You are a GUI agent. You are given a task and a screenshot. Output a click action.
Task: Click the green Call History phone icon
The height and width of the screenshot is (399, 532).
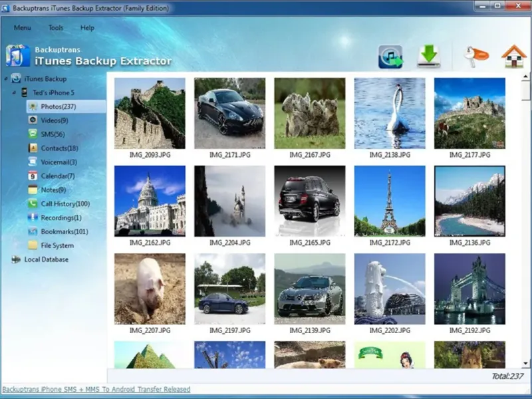[x=33, y=203]
